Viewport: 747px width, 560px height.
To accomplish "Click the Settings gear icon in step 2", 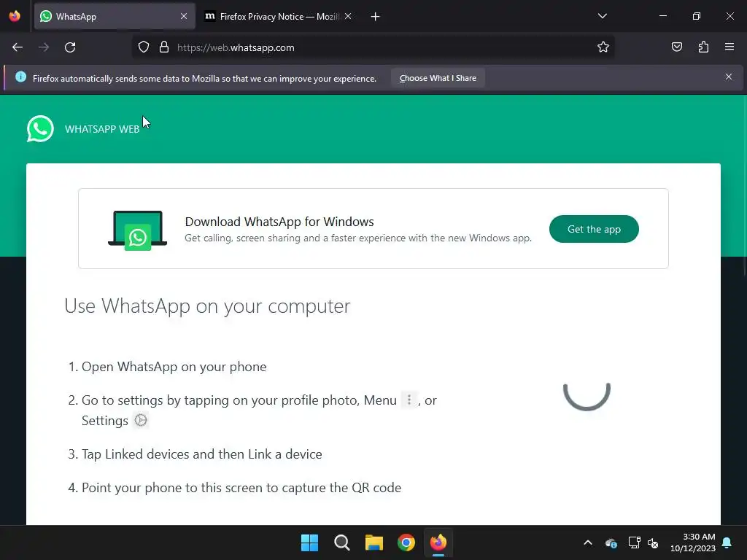I will pos(141,420).
